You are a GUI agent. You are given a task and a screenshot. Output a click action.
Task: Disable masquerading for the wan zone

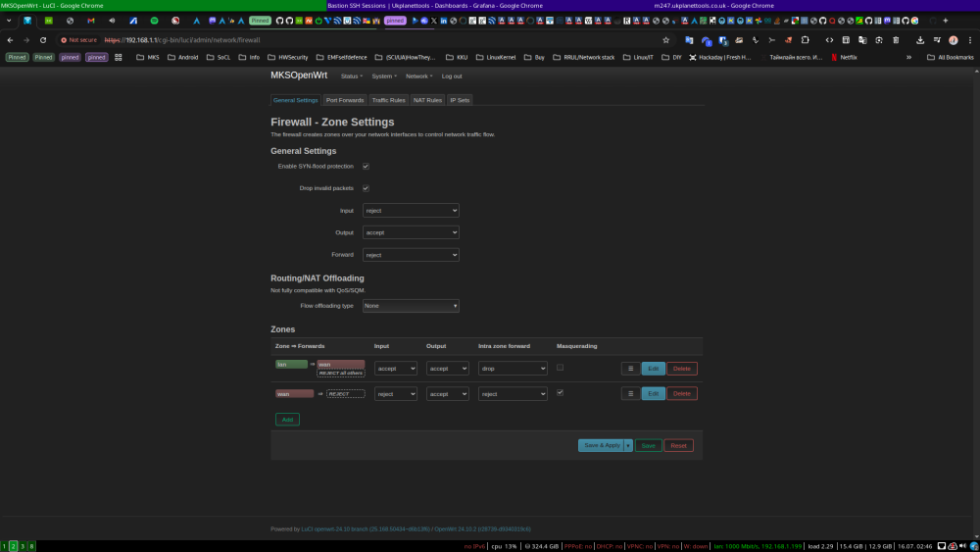pos(560,392)
